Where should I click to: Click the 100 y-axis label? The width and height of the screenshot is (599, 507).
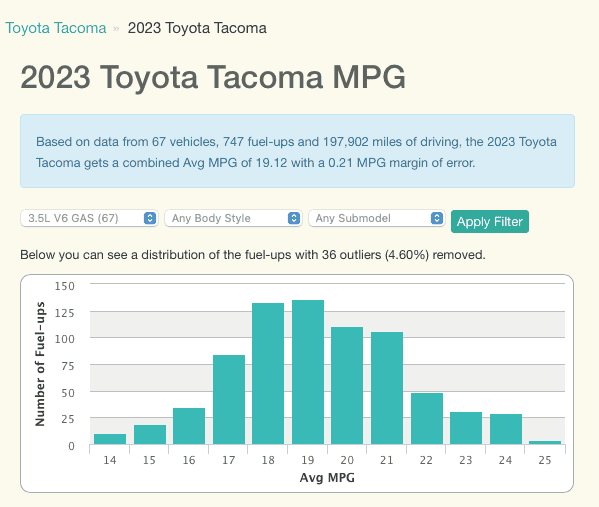coord(65,339)
